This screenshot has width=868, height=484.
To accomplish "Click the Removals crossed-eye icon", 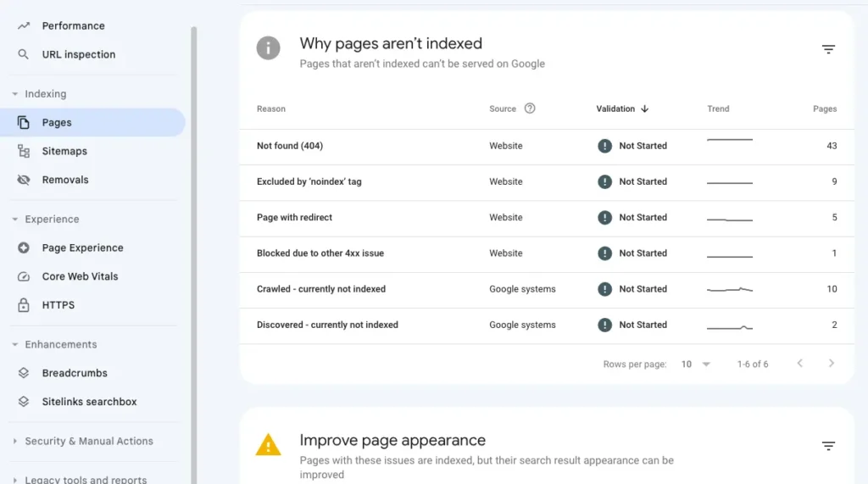I will (23, 180).
